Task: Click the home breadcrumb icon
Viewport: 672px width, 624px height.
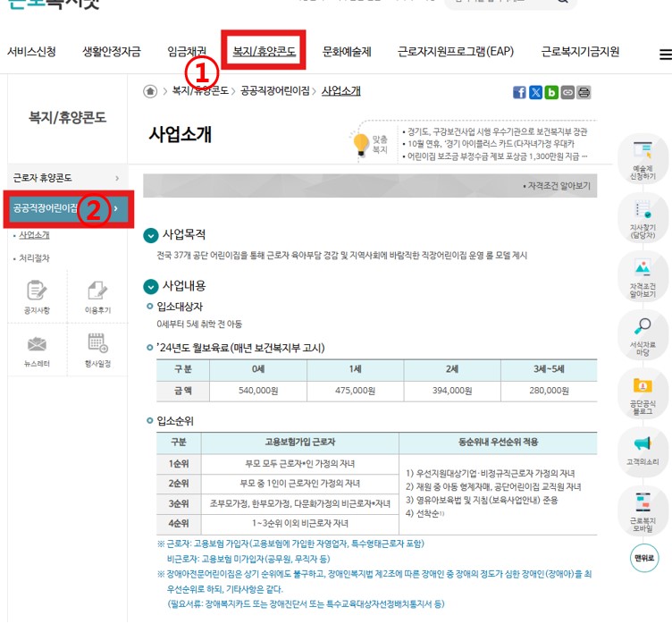Action: click(150, 91)
